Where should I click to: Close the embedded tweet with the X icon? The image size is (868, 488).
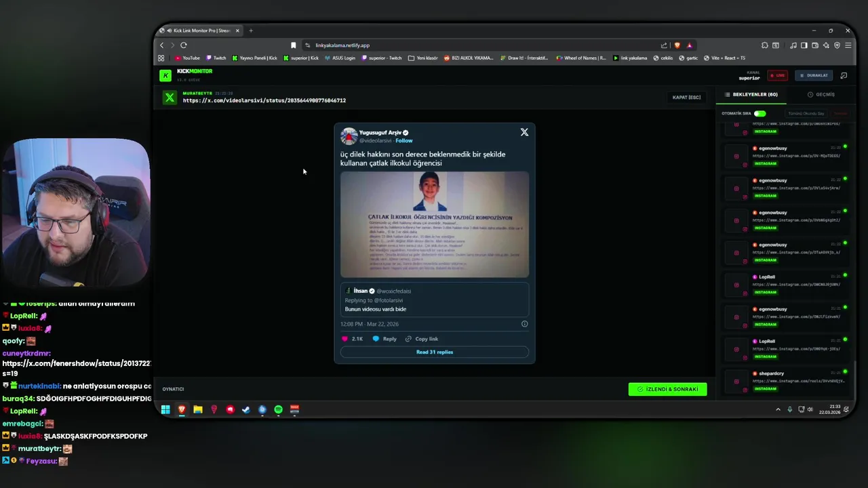[x=524, y=132]
